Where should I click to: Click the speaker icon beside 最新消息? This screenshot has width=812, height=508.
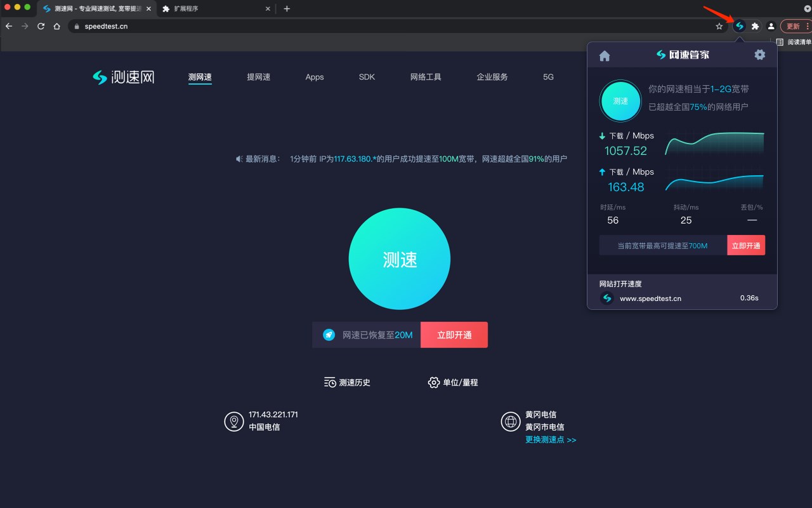tap(240, 159)
